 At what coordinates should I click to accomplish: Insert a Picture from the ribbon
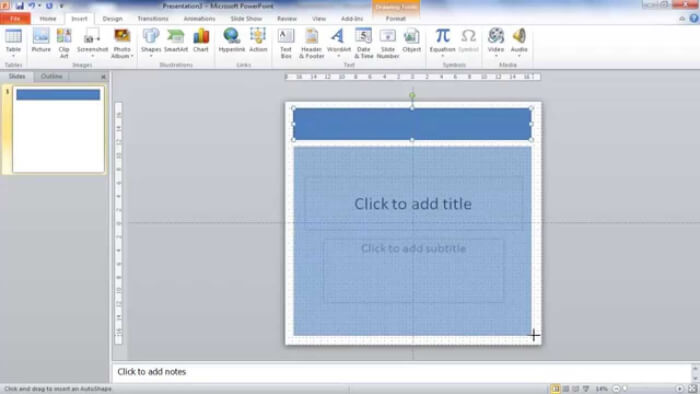click(x=41, y=41)
